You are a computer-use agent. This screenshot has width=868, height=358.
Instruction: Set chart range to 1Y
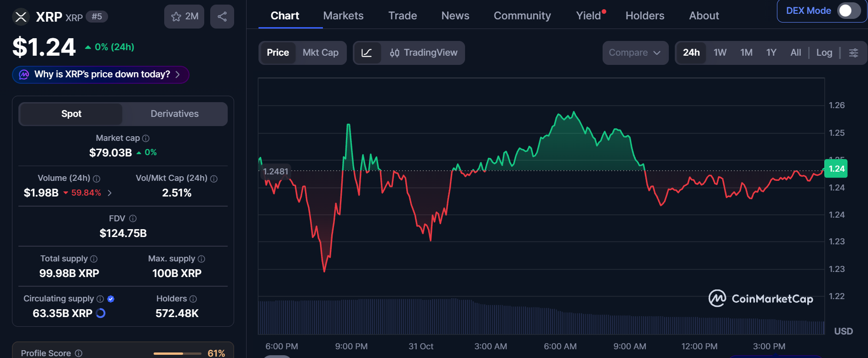(x=771, y=53)
